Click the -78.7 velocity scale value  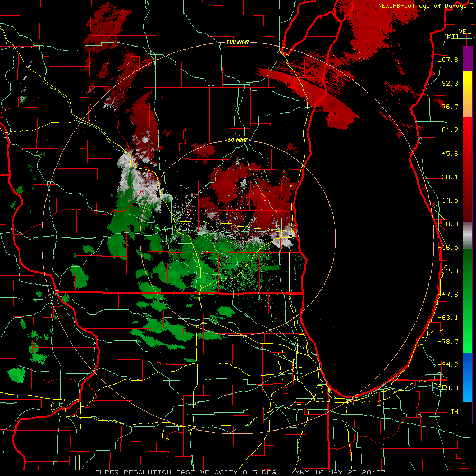click(448, 342)
